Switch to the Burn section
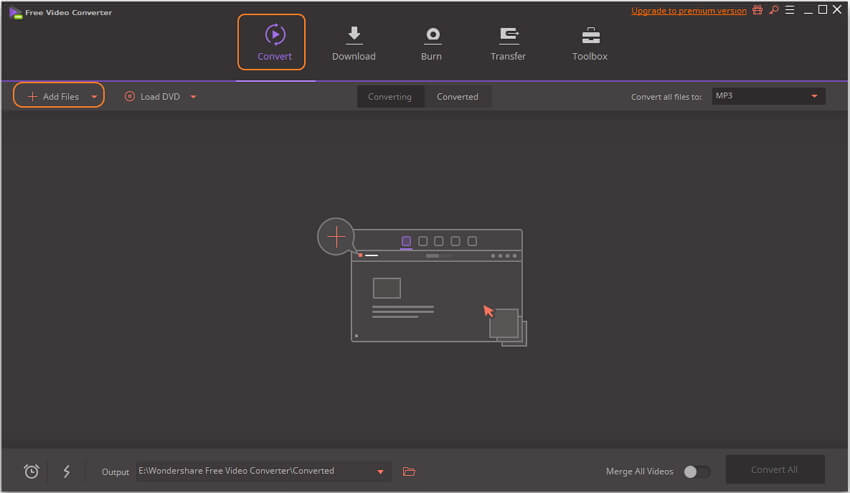 click(x=432, y=43)
